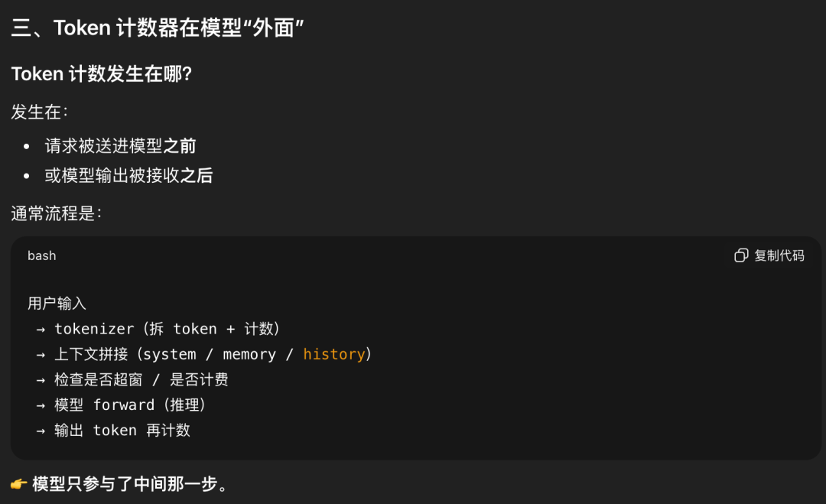The height and width of the screenshot is (504, 826).
Task: Click the text 通常流程是:
Action: point(57,213)
